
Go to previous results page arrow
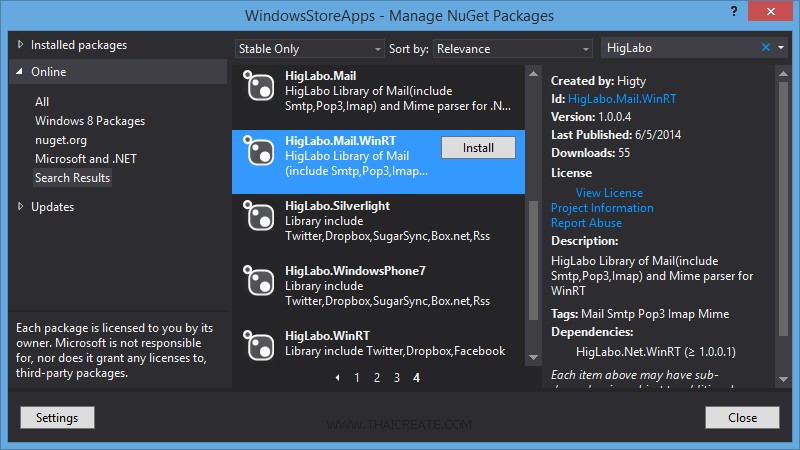[337, 378]
